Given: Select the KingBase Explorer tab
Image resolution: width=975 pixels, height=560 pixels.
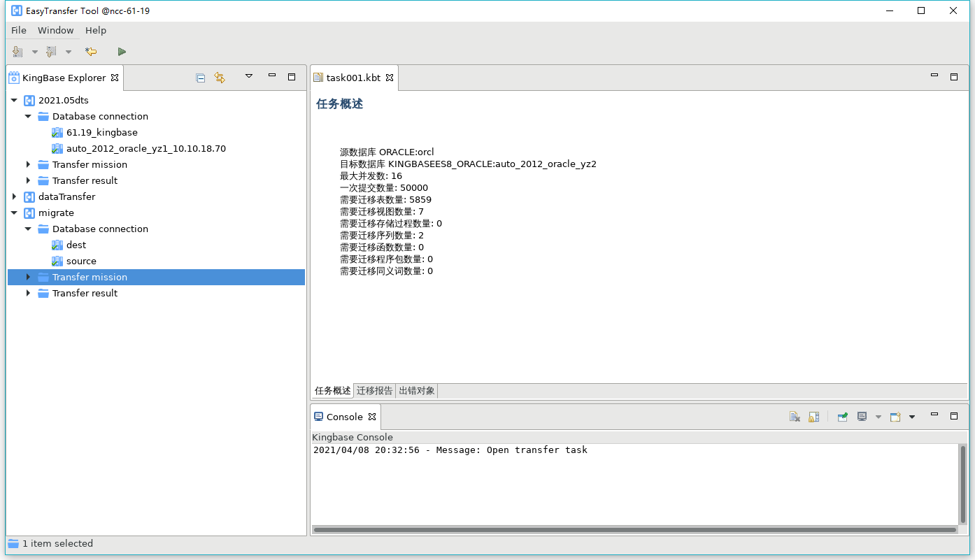Looking at the screenshot, I should tap(64, 78).
